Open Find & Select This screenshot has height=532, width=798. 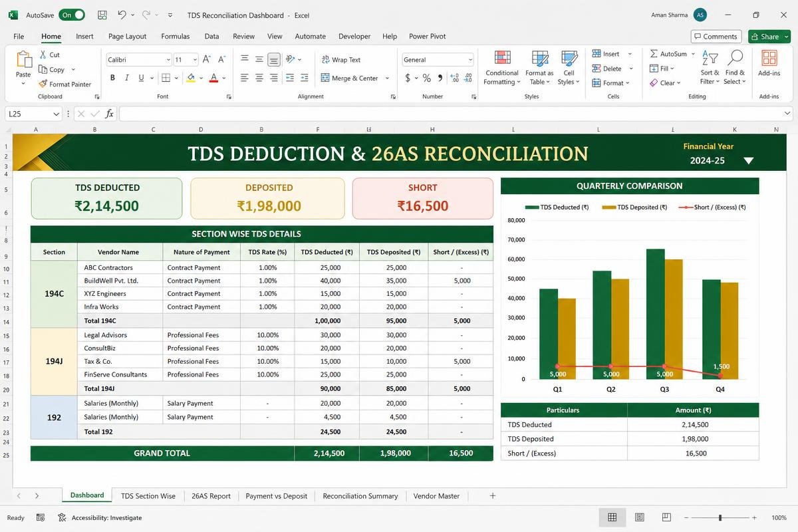[x=735, y=68]
